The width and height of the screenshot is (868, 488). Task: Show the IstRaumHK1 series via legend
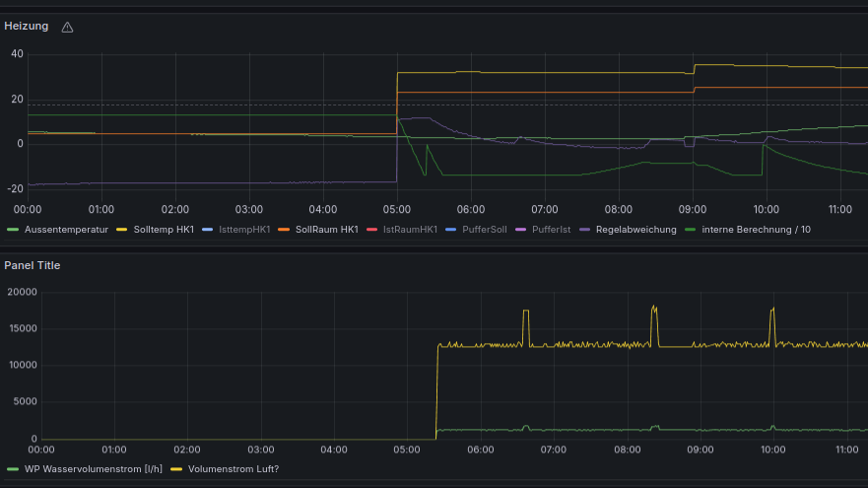pos(410,230)
